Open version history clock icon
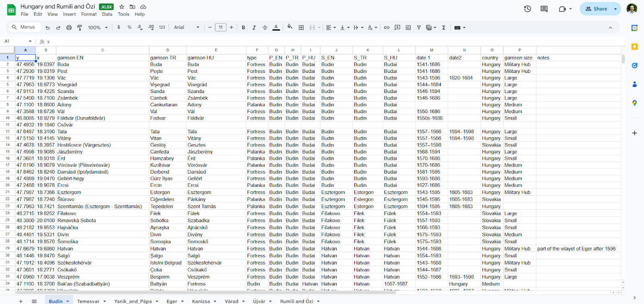Image resolution: width=644 pixels, height=304 pixels. tap(527, 9)
